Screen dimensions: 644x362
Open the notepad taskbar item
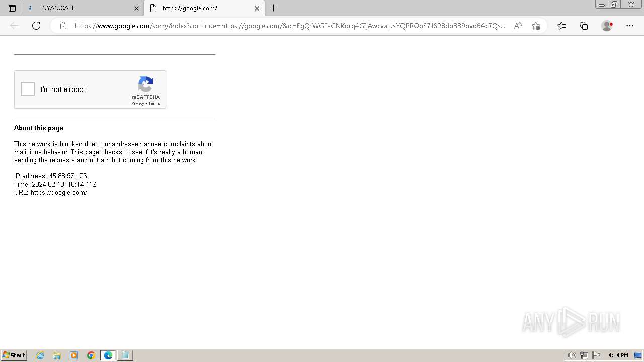(x=125, y=355)
